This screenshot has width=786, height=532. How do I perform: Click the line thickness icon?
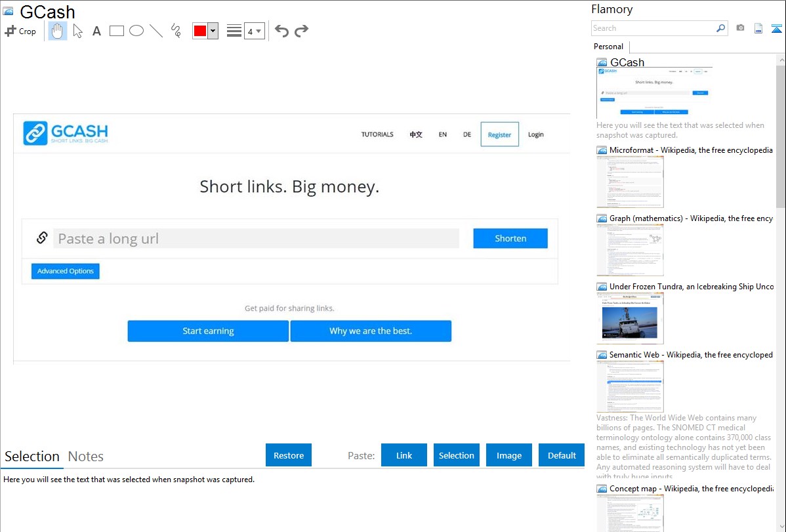pyautogui.click(x=234, y=31)
